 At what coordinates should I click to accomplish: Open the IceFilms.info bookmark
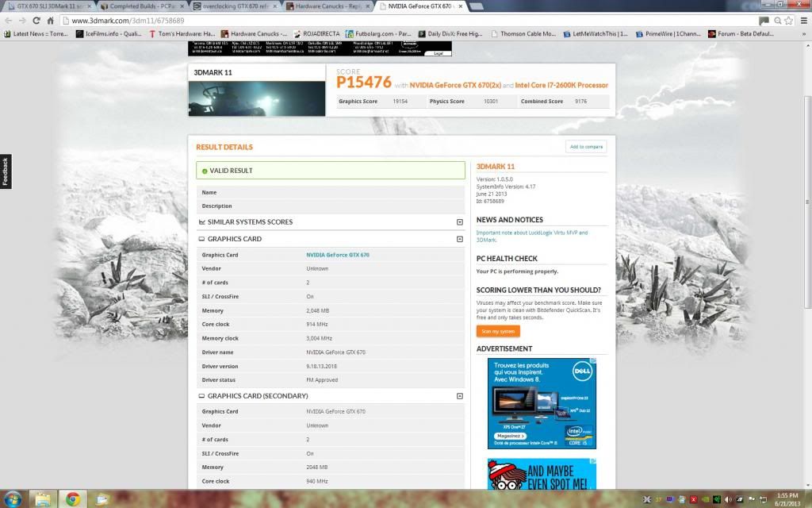click(109, 34)
